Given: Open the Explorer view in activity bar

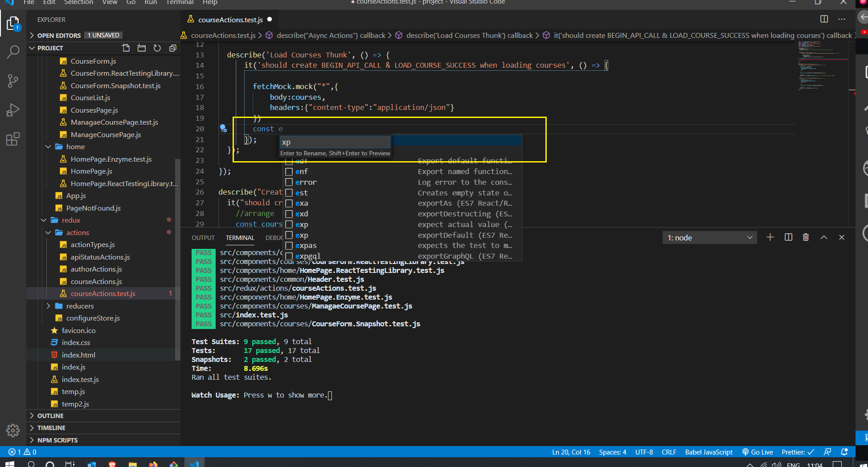Looking at the screenshot, I should pyautogui.click(x=13, y=24).
